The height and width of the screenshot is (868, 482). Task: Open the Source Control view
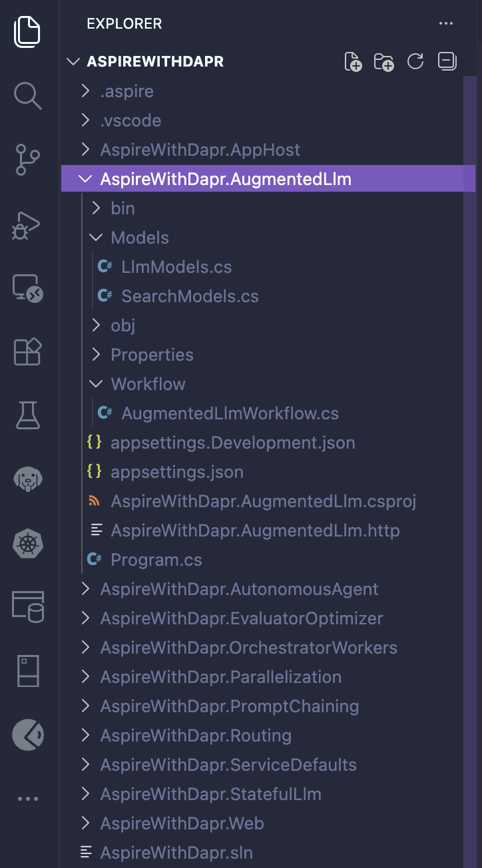point(28,160)
